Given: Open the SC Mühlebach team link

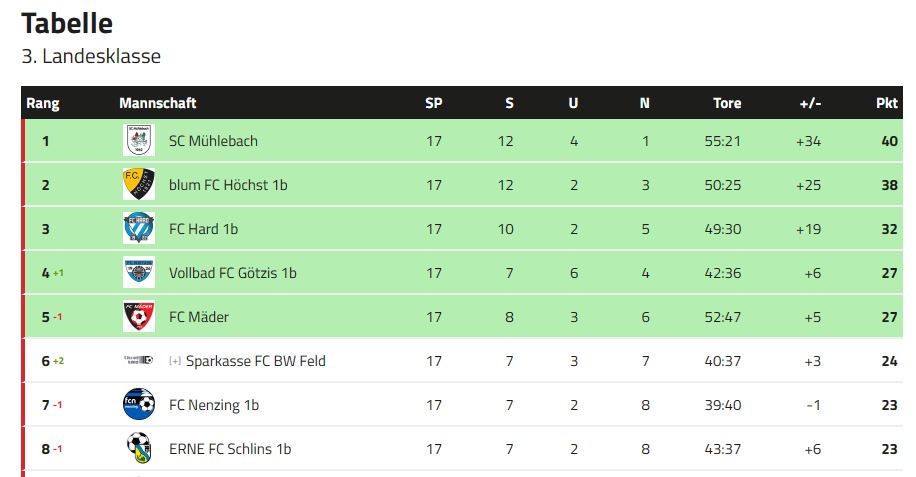Looking at the screenshot, I should pyautogui.click(x=213, y=141).
